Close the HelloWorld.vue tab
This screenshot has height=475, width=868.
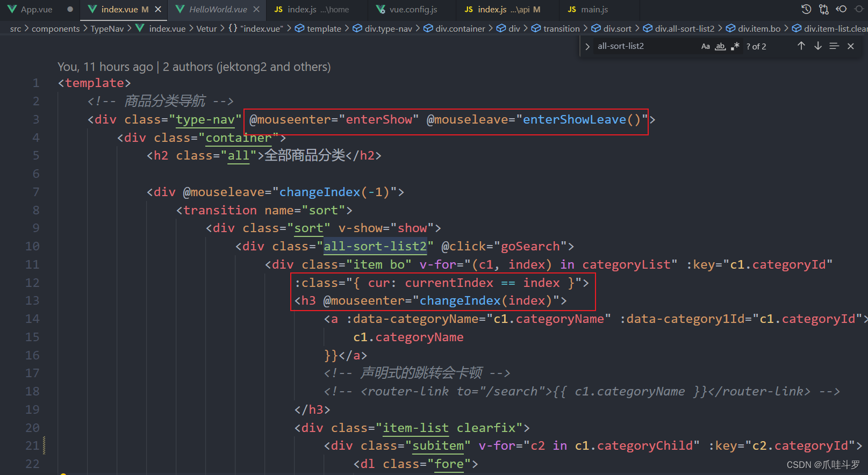256,9
